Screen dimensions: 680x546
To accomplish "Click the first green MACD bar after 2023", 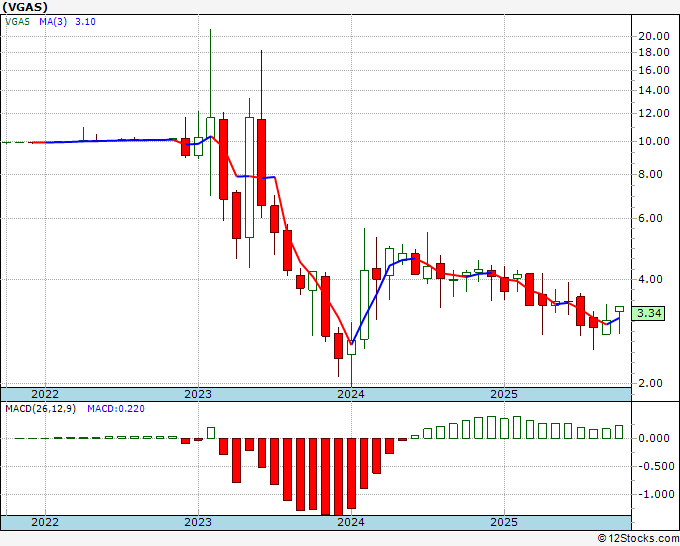I will pos(211,433).
